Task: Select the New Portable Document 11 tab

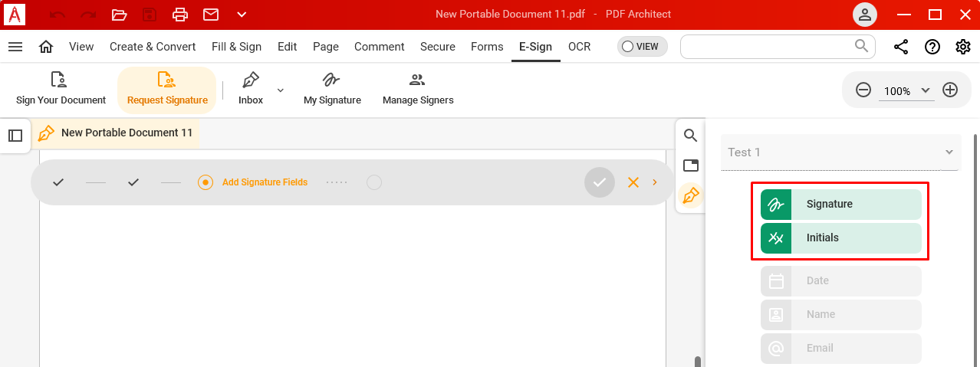Action: coord(116,133)
